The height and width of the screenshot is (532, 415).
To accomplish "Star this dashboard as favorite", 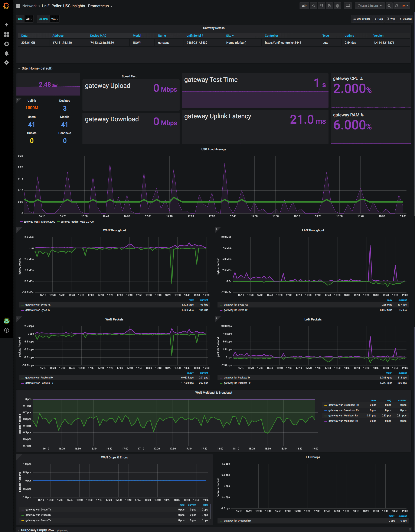I will (x=314, y=6).
